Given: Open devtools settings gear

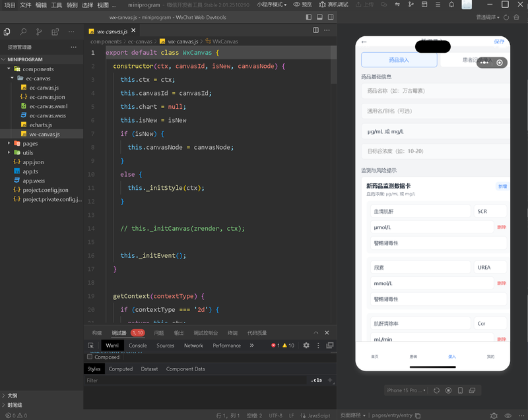Looking at the screenshot, I should pos(306,345).
